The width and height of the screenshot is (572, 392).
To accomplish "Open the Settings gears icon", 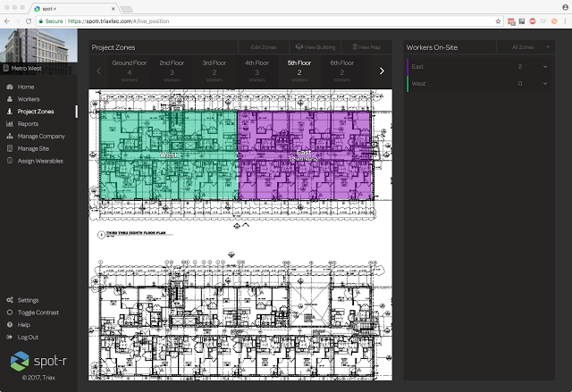I will [x=10, y=300].
